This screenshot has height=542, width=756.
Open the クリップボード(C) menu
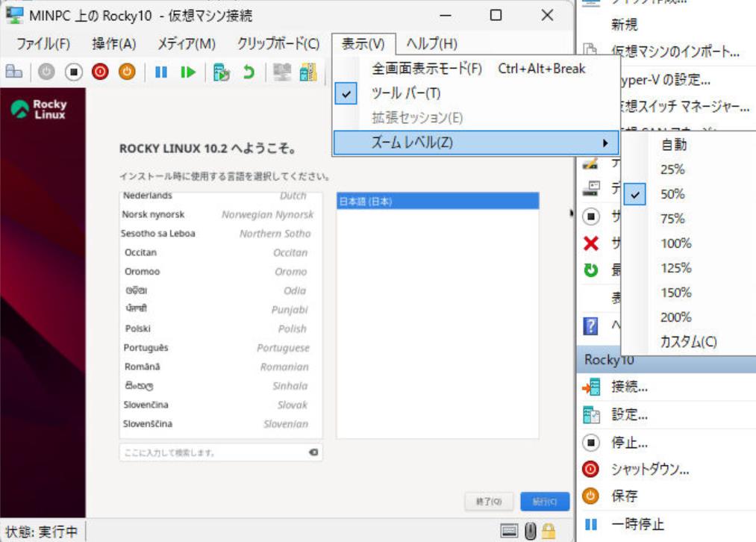[x=278, y=44]
